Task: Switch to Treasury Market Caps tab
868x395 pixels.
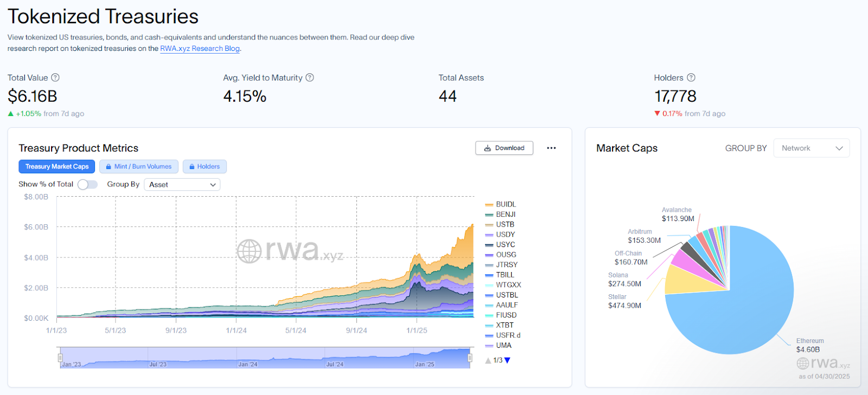Action: [x=57, y=166]
